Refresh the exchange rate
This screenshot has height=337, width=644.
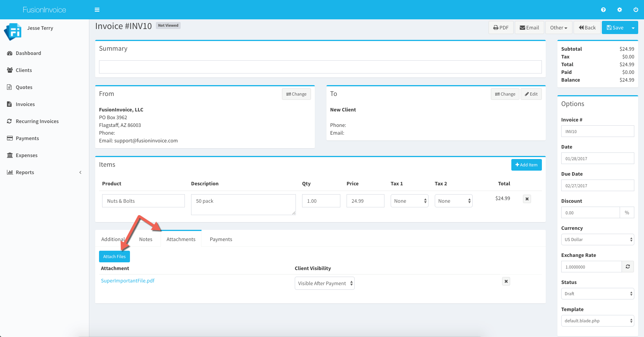tap(628, 267)
